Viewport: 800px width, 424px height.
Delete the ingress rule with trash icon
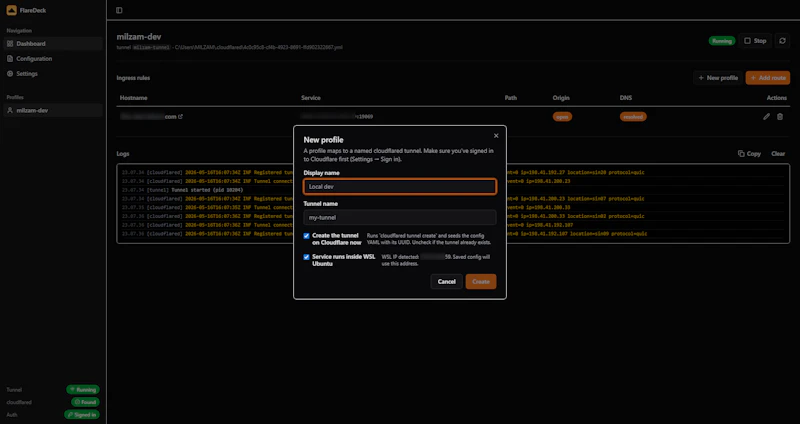point(780,117)
